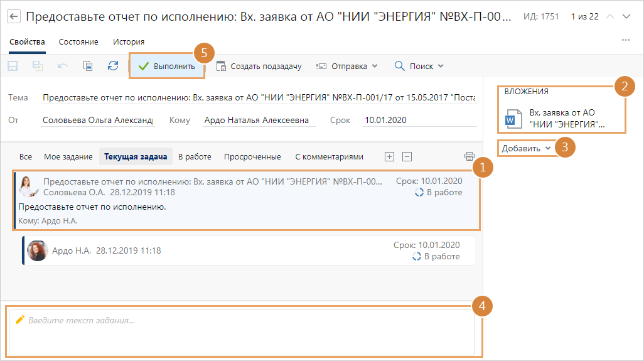644x361 pixels.
Task: Expand the Добавить attachment dropdown
Action: (x=527, y=148)
